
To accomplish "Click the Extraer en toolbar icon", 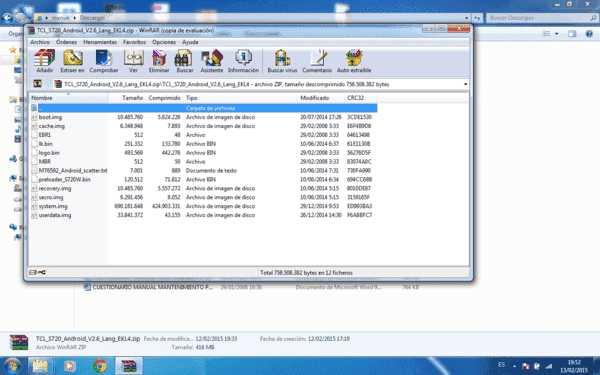I will 72,61.
